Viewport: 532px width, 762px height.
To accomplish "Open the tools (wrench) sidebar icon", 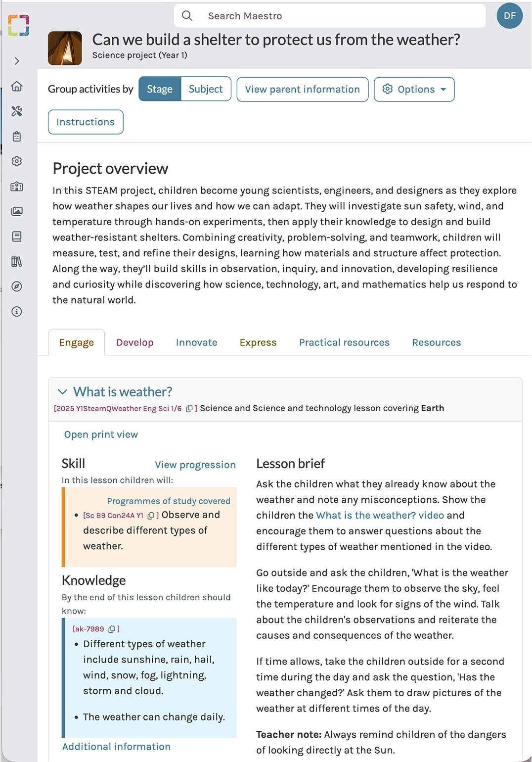I will click(x=17, y=111).
